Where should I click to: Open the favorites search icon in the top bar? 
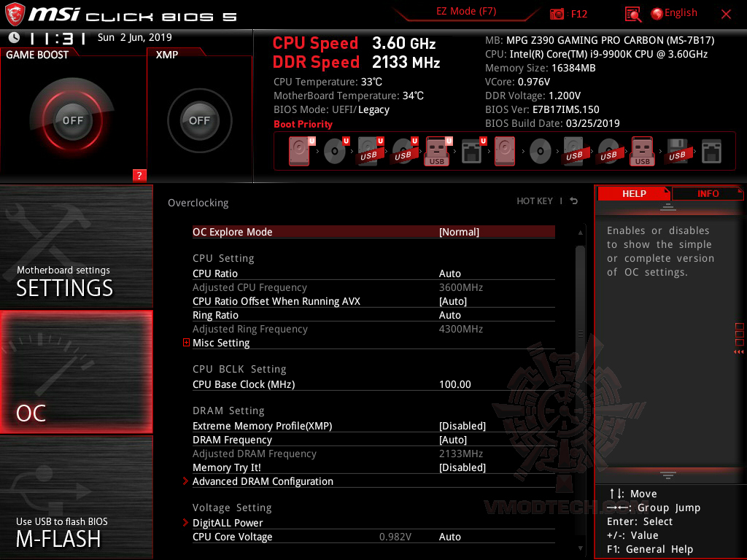tap(633, 13)
